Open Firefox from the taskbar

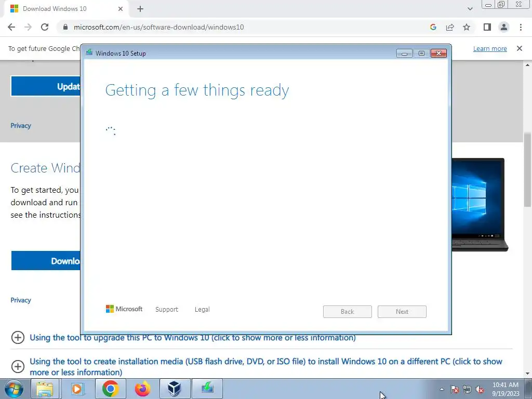point(142,389)
